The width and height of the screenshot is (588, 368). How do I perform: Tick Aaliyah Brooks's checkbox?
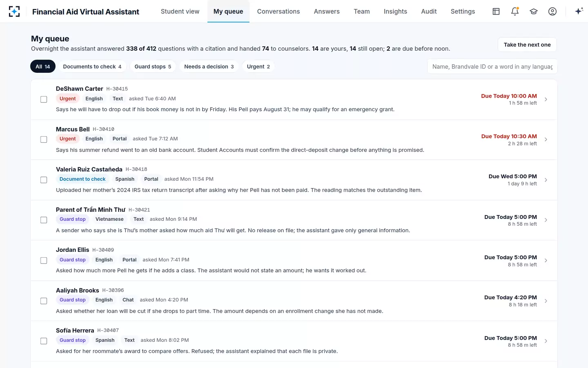[44, 301]
